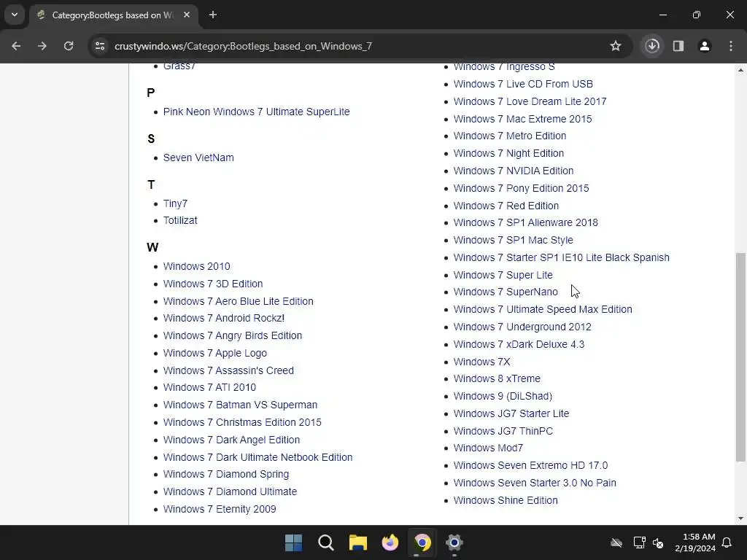Bookmark this page with the star icon
This screenshot has height=560, width=747.
(616, 46)
